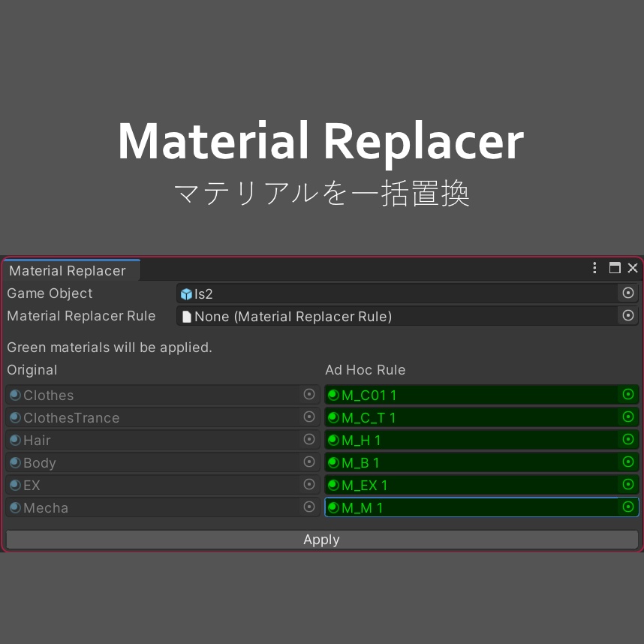Screen dimensions: 644x644
Task: Click the green M_M 1 material icon
Action: [333, 507]
